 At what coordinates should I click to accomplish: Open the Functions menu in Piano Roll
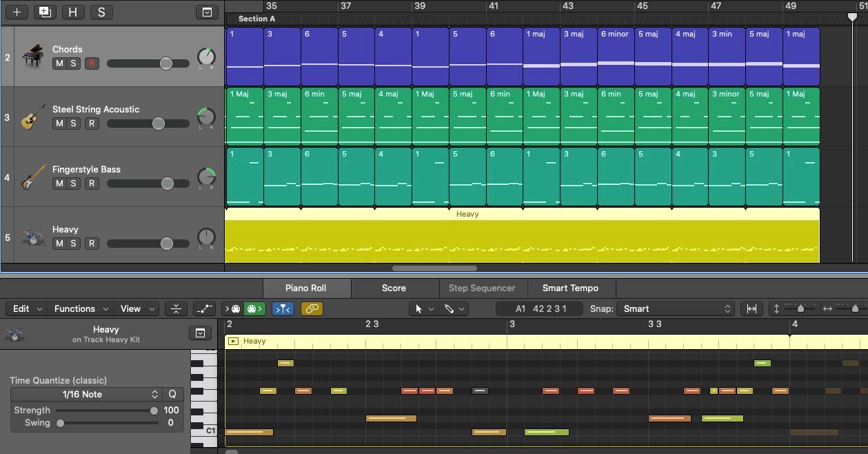[x=80, y=309]
